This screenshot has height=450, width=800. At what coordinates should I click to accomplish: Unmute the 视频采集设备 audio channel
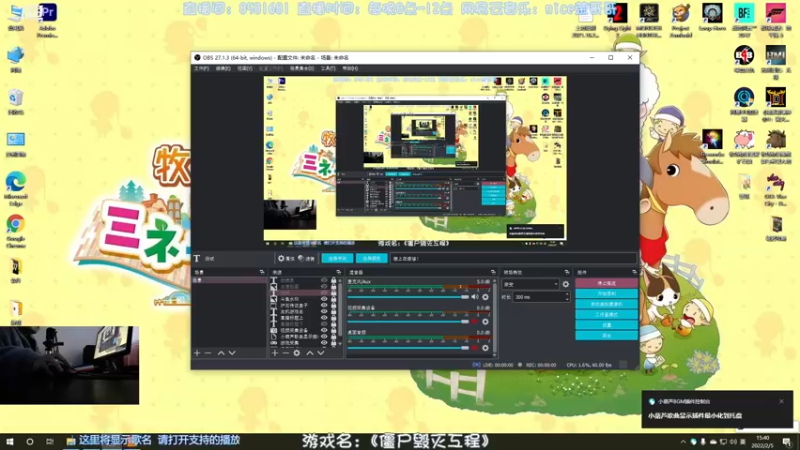[x=475, y=322]
